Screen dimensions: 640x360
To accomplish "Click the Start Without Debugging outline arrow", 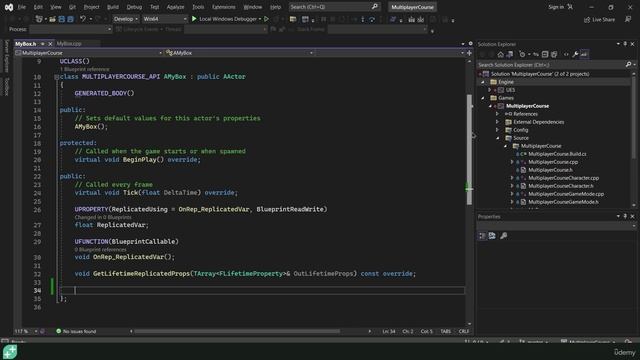I will click(266, 19).
